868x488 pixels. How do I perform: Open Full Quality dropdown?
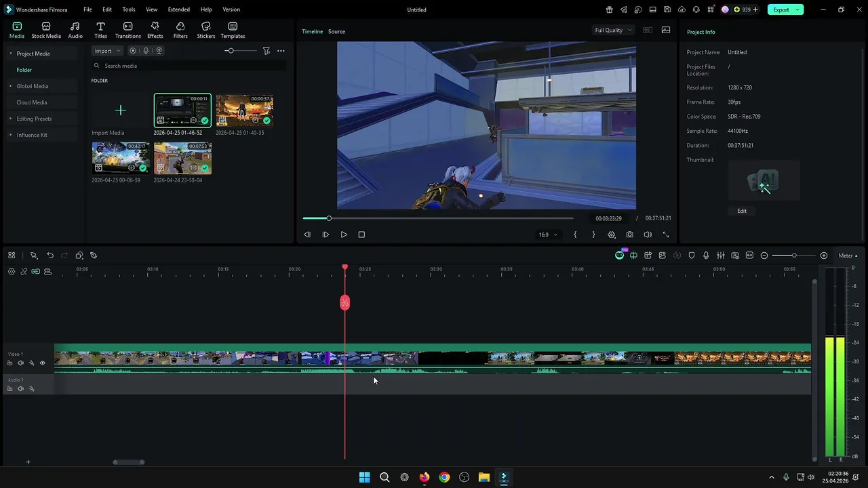coord(613,30)
